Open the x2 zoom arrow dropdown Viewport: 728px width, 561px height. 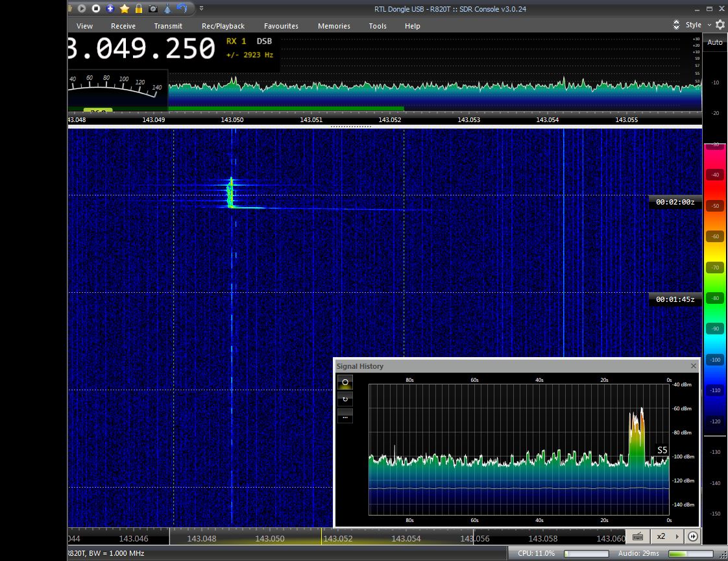click(677, 536)
